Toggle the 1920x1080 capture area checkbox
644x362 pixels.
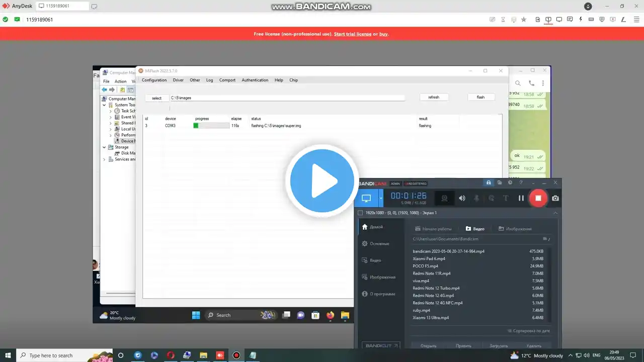pyautogui.click(x=360, y=213)
